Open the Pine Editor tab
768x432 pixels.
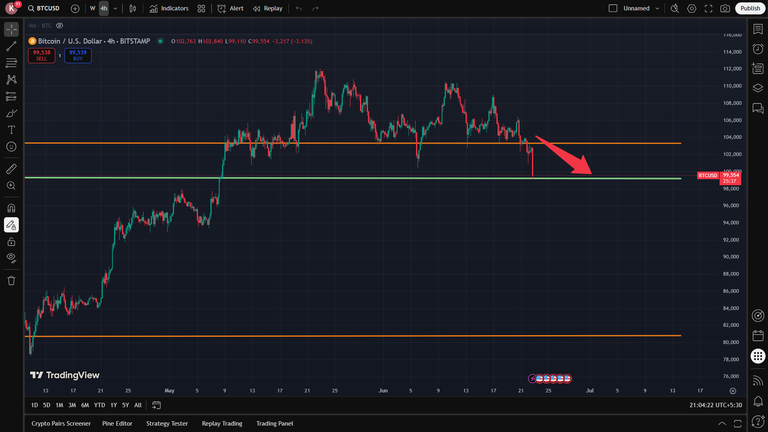tap(117, 424)
